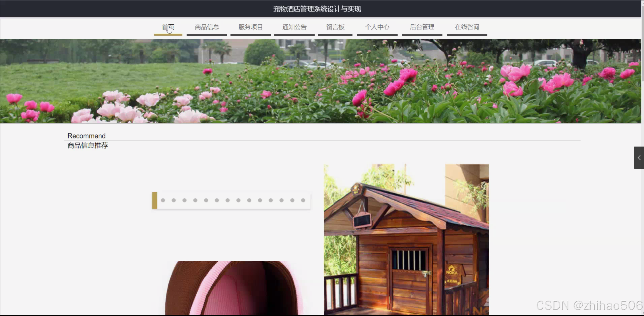Click the gold carousel marker bar
This screenshot has width=644, height=316.
click(x=155, y=200)
